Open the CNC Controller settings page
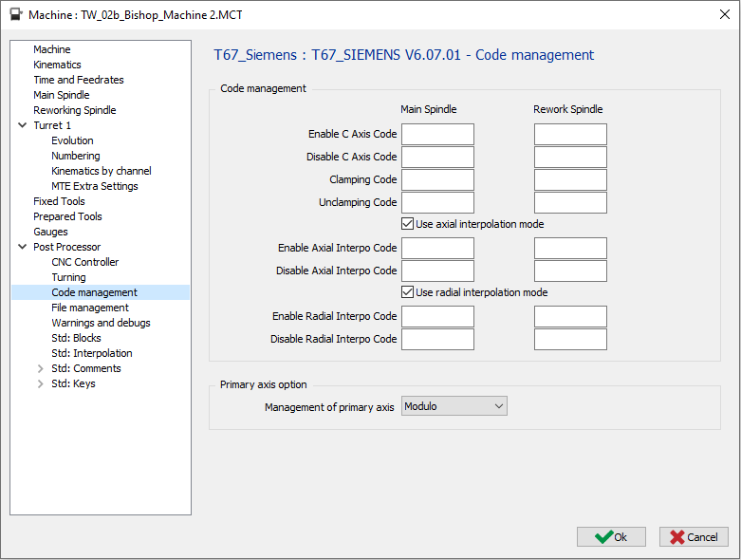The width and height of the screenshot is (741, 560). (84, 262)
